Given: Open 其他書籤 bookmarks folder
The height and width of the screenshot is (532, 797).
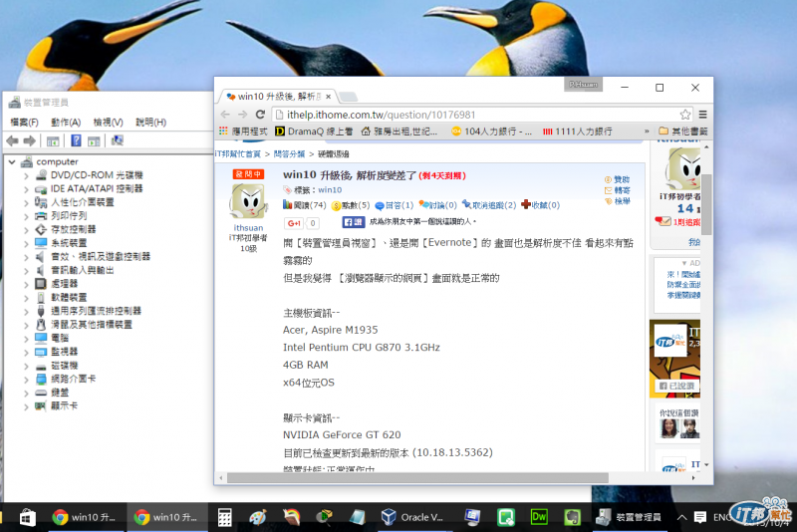Looking at the screenshot, I should tap(683, 132).
